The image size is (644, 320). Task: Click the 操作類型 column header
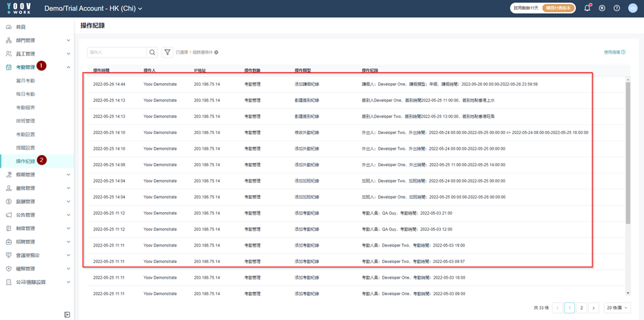303,70
